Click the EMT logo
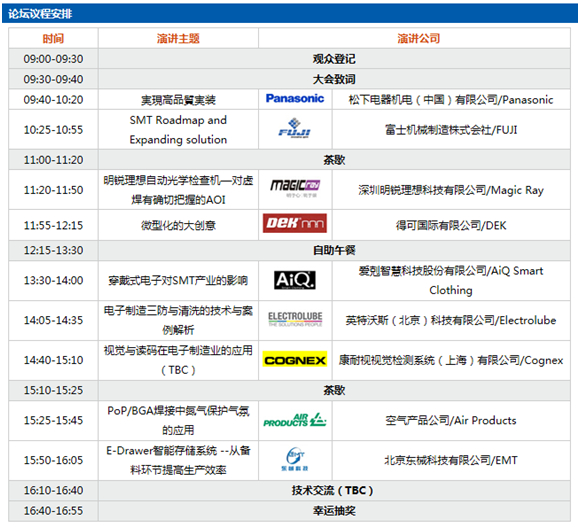The width and height of the screenshot is (581, 531). coord(295,459)
